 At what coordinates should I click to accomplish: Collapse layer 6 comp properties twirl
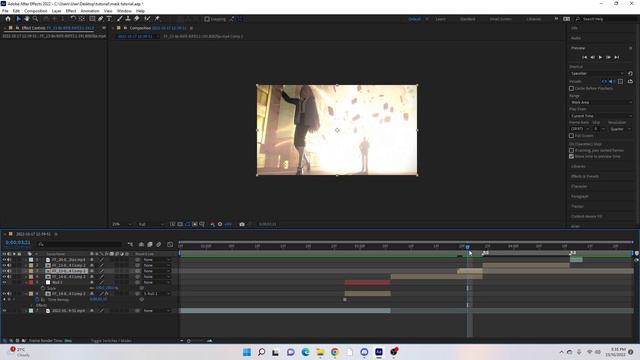[x=26, y=293]
